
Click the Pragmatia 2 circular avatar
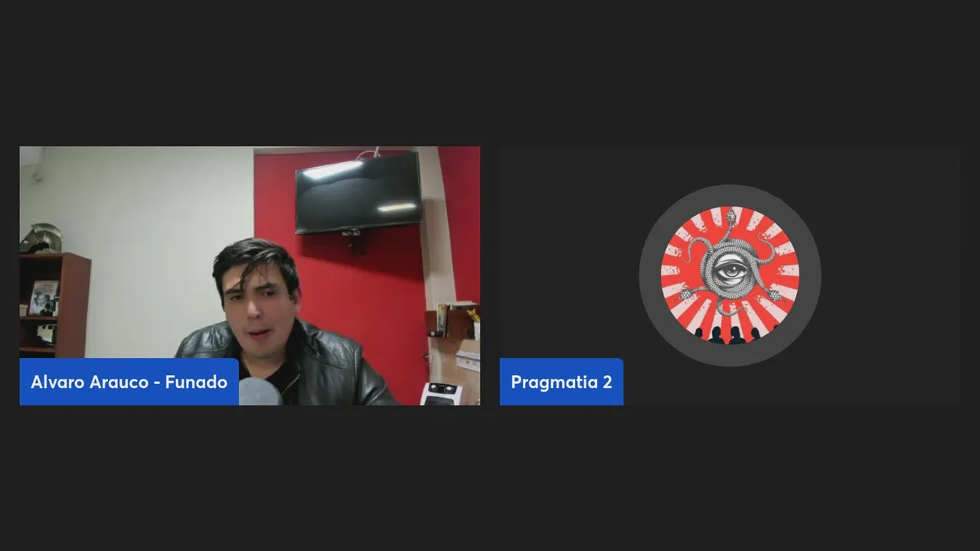730,275
